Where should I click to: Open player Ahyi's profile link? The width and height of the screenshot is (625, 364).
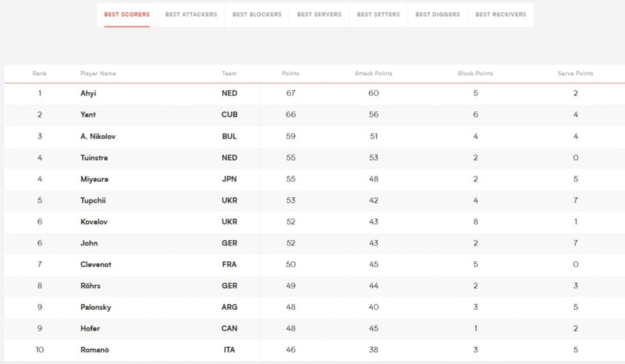[x=88, y=94]
